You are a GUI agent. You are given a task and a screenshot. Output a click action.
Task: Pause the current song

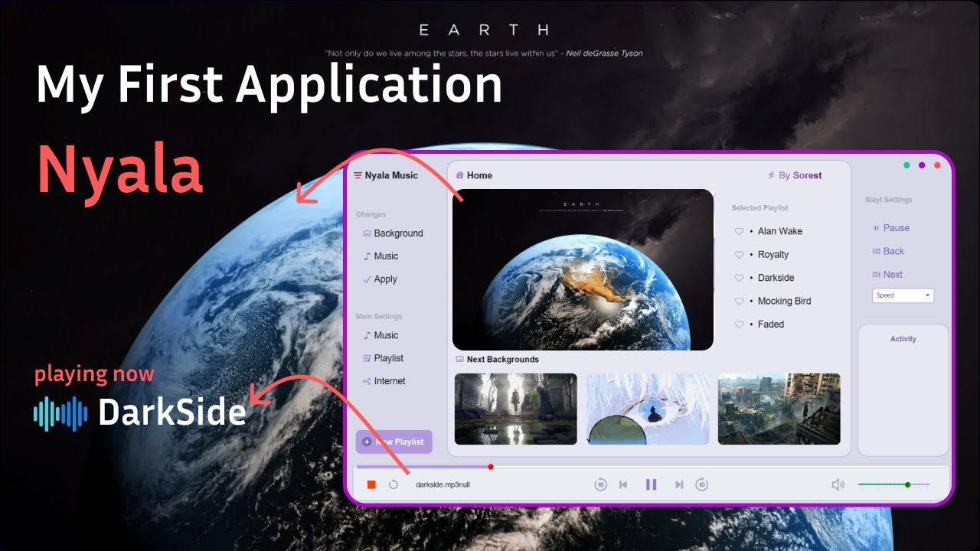coord(652,484)
